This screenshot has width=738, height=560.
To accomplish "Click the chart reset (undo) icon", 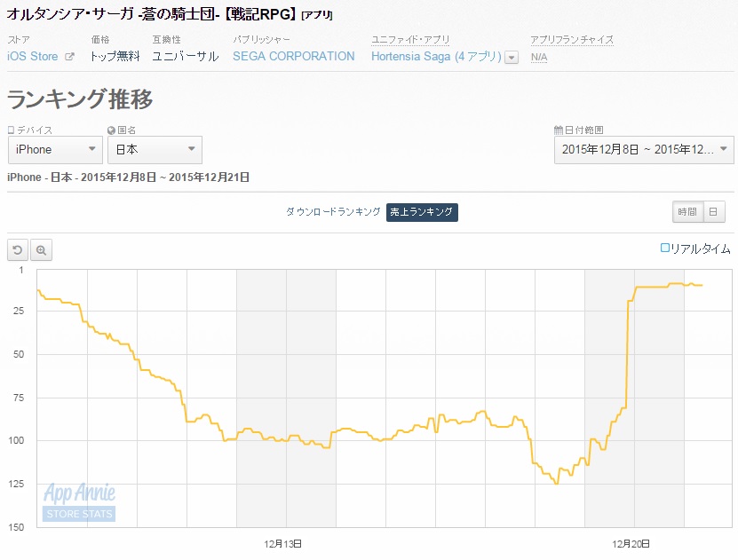I will (x=18, y=249).
